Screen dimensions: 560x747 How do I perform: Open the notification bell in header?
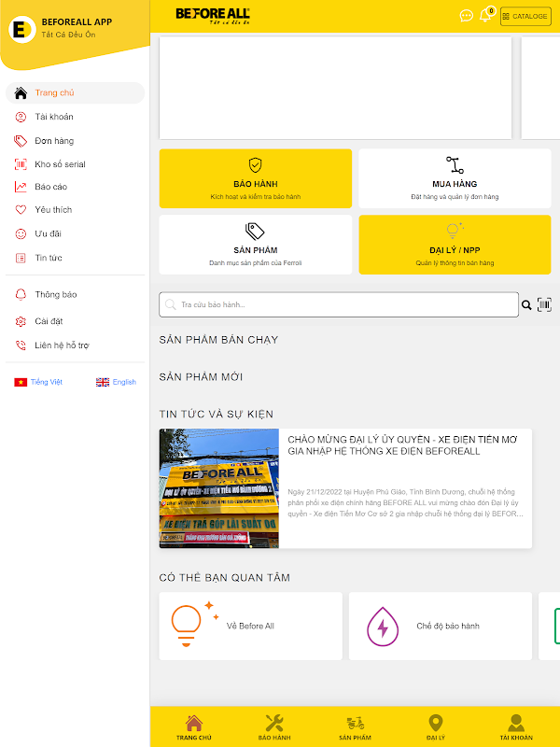[485, 15]
